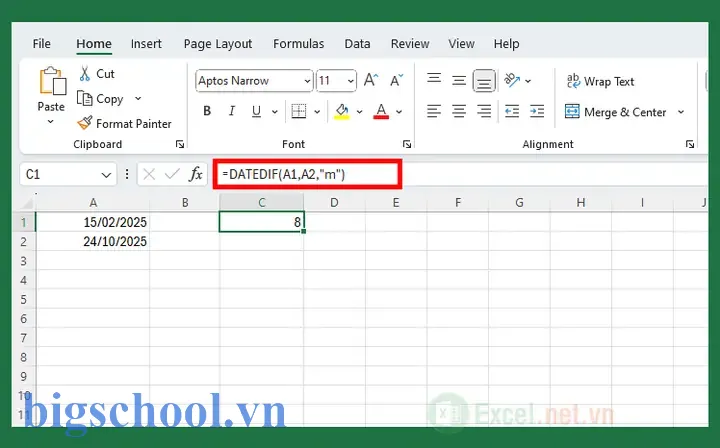This screenshot has width=720, height=448.
Task: Switch to the Insert tab
Action: 146,44
